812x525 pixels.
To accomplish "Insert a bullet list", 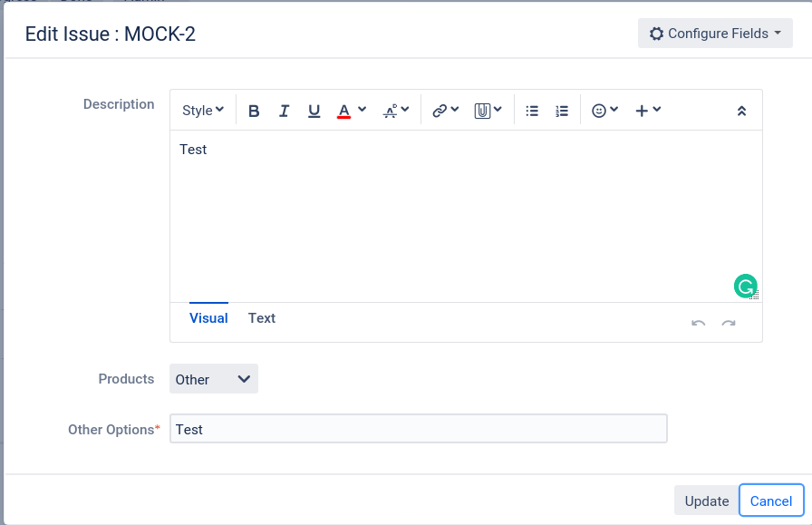I will [x=532, y=111].
